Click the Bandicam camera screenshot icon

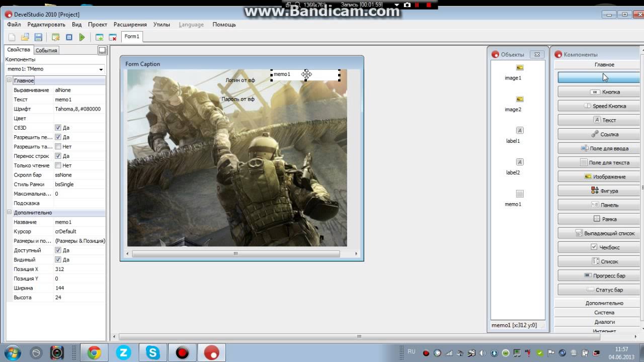407,5
